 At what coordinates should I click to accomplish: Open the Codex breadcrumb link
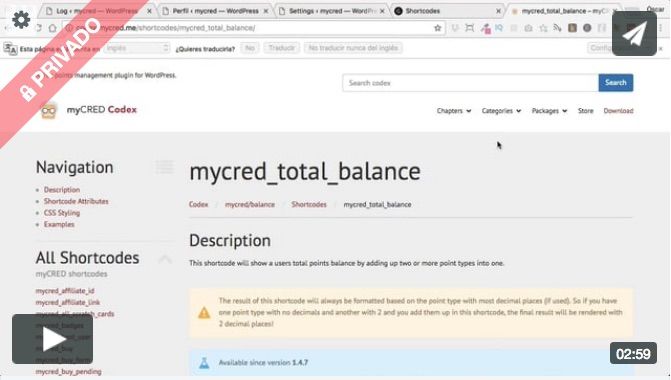click(199, 205)
